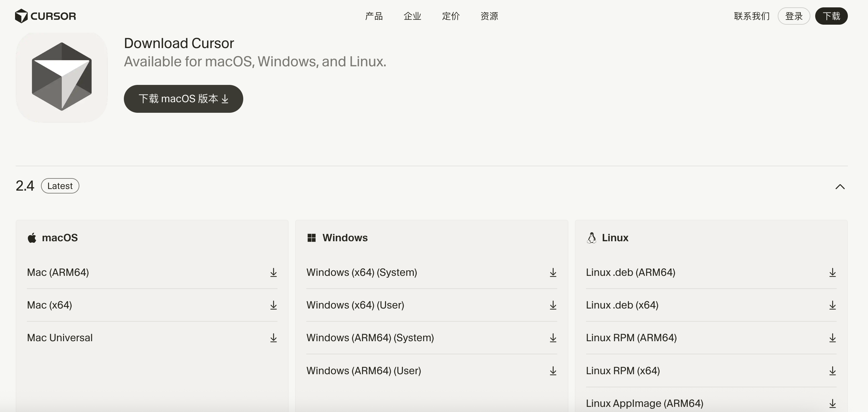Image resolution: width=868 pixels, height=412 pixels.
Task: Click the 登录 login button
Action: click(x=793, y=16)
